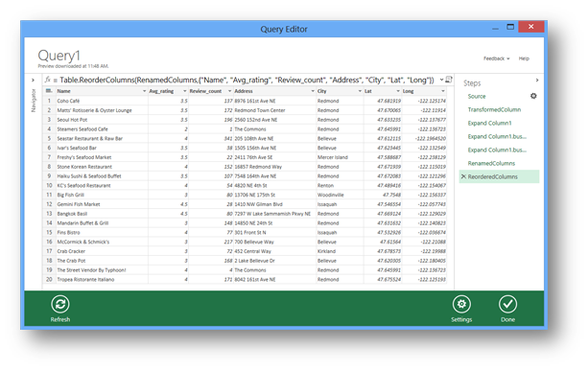Click the Done checkmark icon
This screenshot has width=588, height=370.
pyautogui.click(x=507, y=304)
